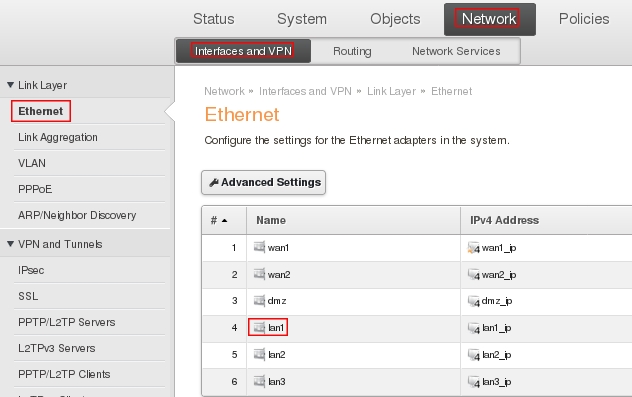The image size is (632, 397).
Task: Click the lan2 interface icon
Action: [x=259, y=354]
